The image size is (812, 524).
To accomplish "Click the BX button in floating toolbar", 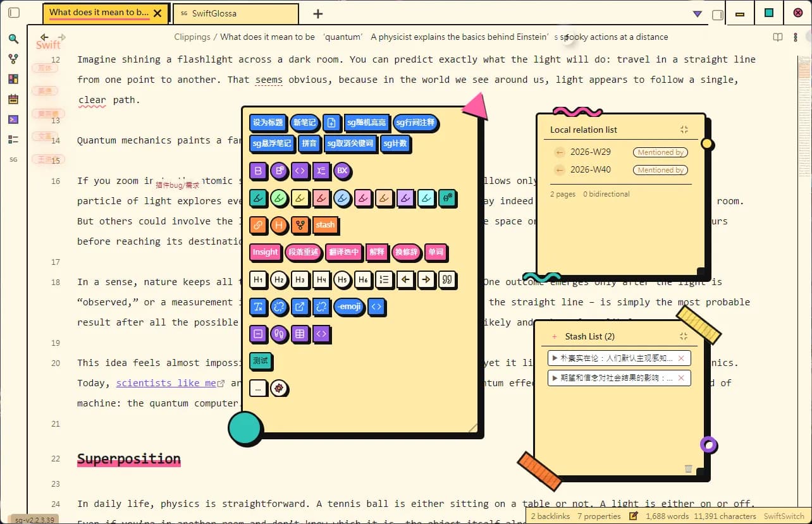I will [x=341, y=171].
